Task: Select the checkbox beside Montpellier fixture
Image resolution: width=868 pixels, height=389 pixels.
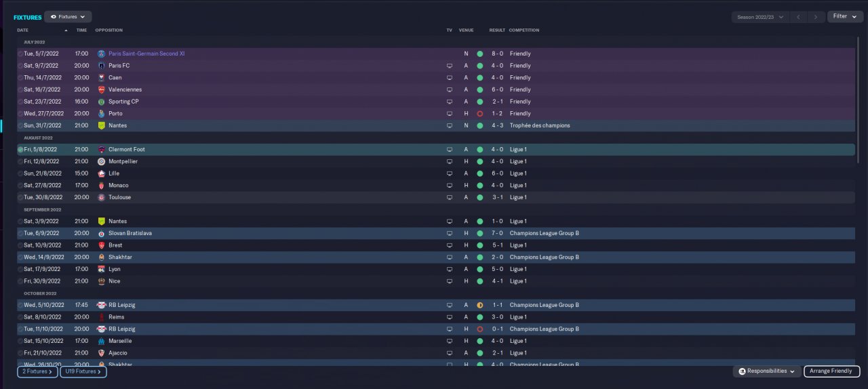Action: [20, 162]
